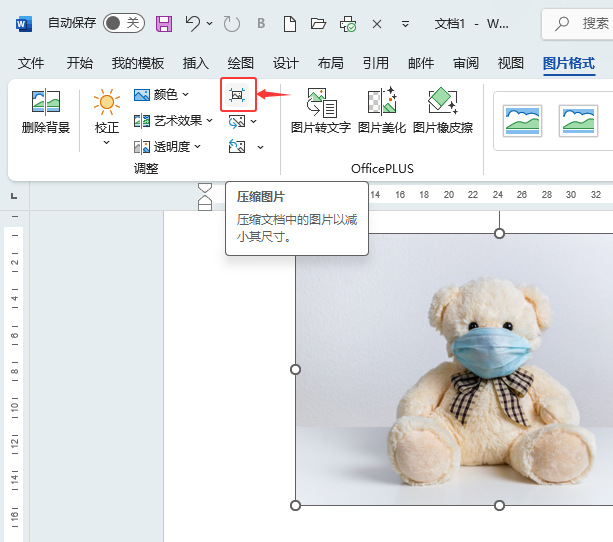The height and width of the screenshot is (542, 613).
Task: Click the 图片美化 button
Action: [382, 111]
